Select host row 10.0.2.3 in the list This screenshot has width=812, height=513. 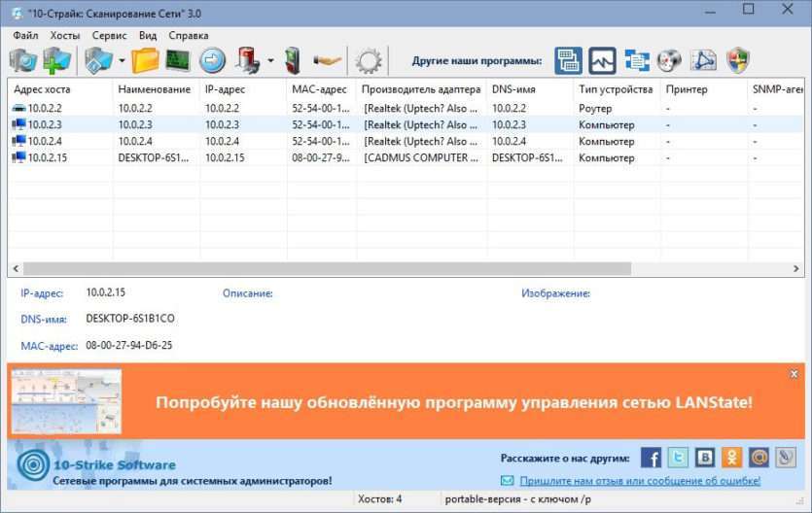pos(406,124)
